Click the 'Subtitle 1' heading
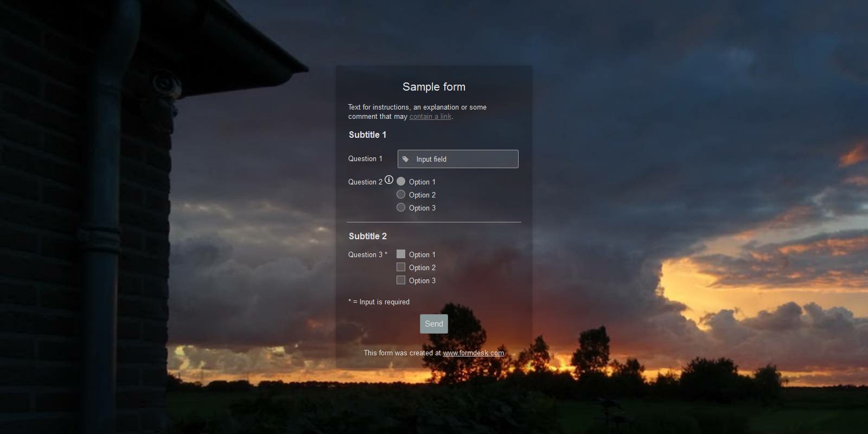Viewport: 868px width, 434px height. (x=367, y=135)
